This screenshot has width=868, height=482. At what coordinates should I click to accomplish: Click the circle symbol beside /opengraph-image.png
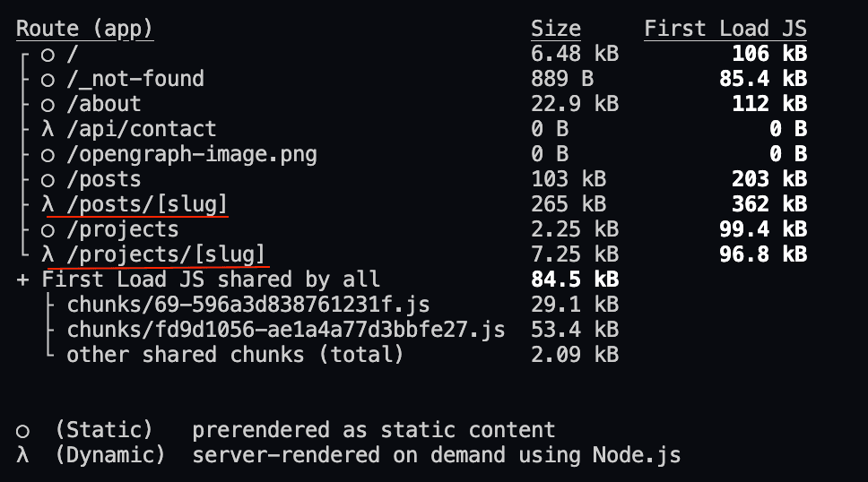tap(48, 155)
